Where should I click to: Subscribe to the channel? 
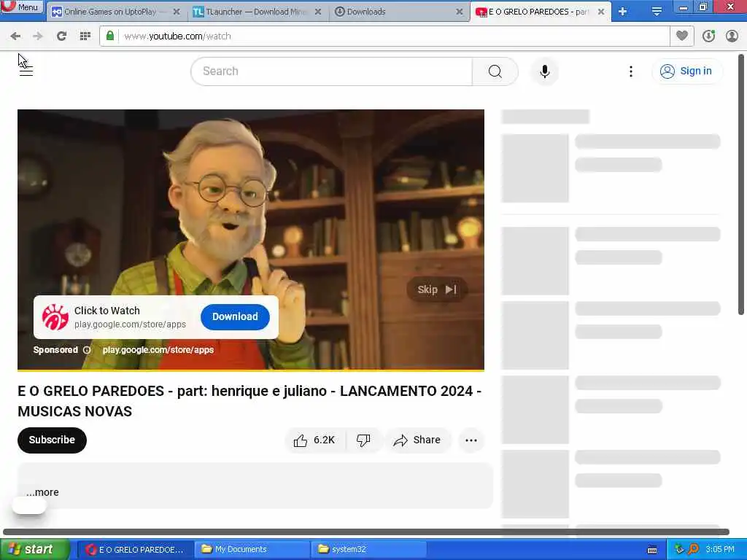tap(52, 440)
